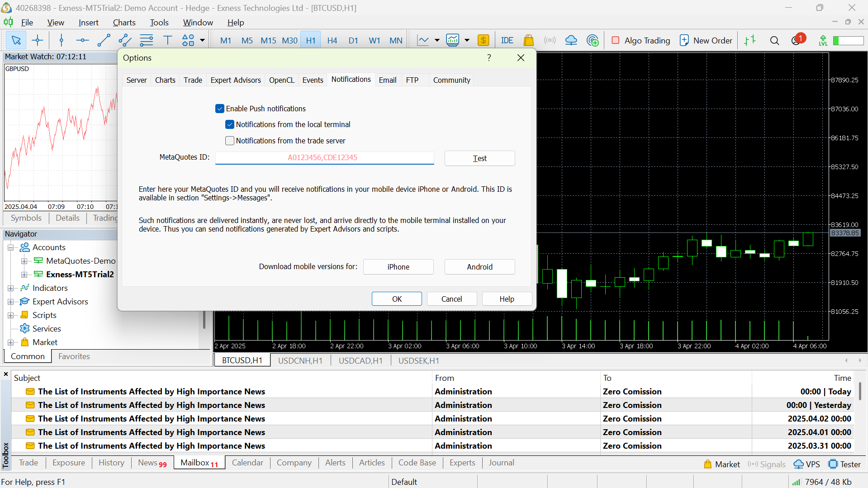
Task: Toggle Algo Trading button
Action: click(640, 40)
